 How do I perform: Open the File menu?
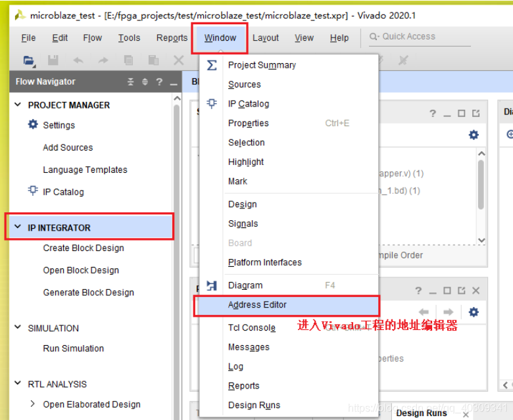click(28, 38)
